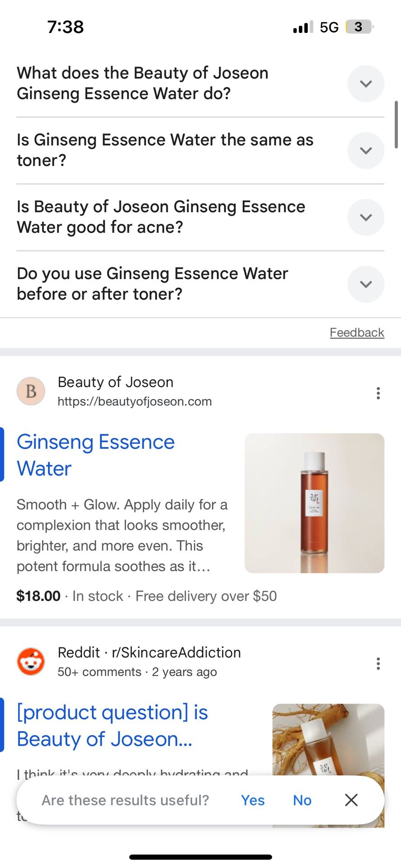Image resolution: width=401 pixels, height=868 pixels.
Task: Tap the battery indicator in status bar
Action: [359, 27]
